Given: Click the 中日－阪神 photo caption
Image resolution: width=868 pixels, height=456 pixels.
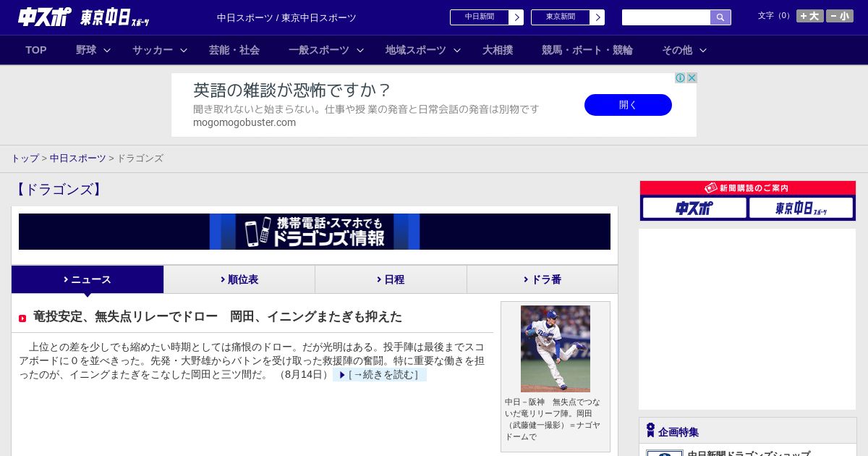Looking at the screenshot, I should (x=553, y=419).
